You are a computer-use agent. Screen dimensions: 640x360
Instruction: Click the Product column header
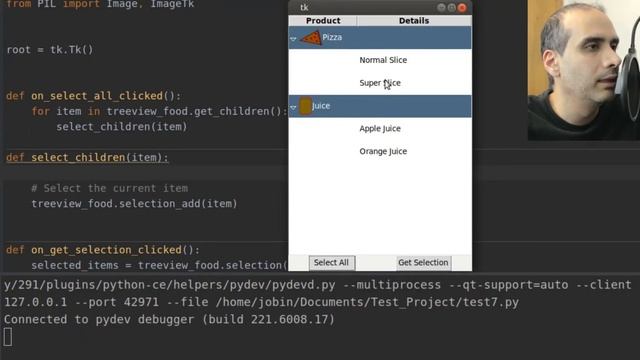pos(323,21)
